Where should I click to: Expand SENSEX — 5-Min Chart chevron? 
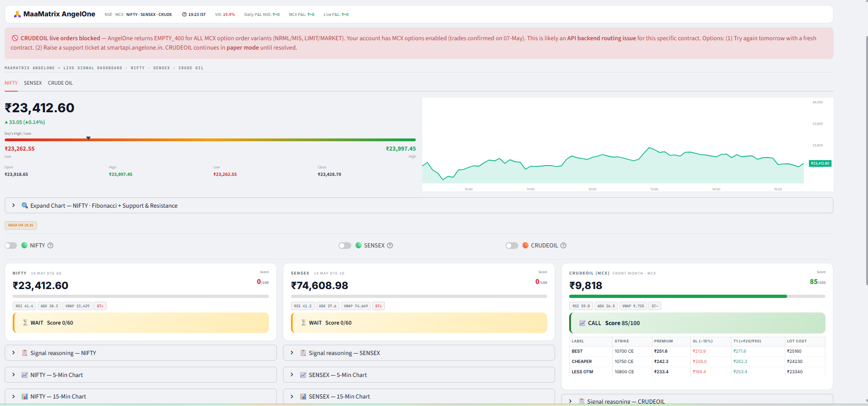pyautogui.click(x=292, y=375)
